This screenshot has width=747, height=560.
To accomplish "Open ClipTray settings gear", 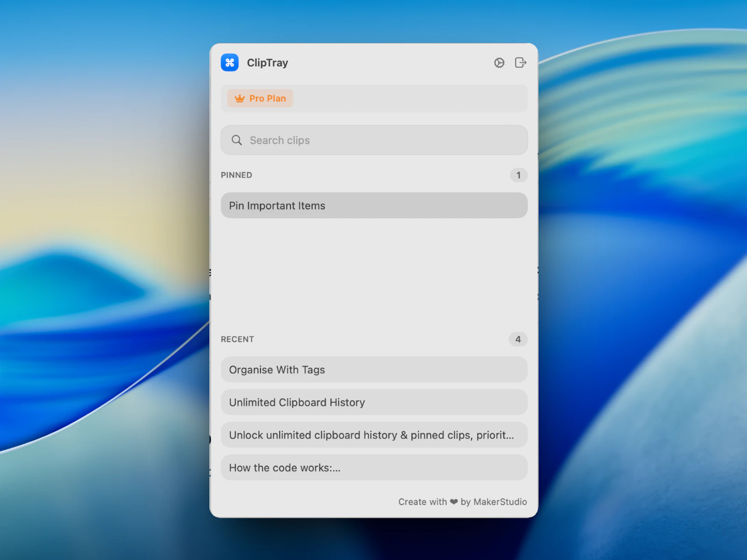I will pos(499,63).
